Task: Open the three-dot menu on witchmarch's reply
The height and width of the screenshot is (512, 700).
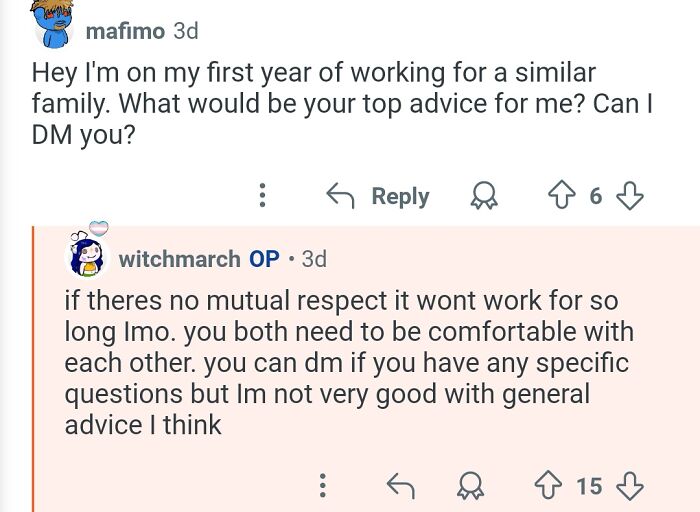Action: click(x=322, y=486)
